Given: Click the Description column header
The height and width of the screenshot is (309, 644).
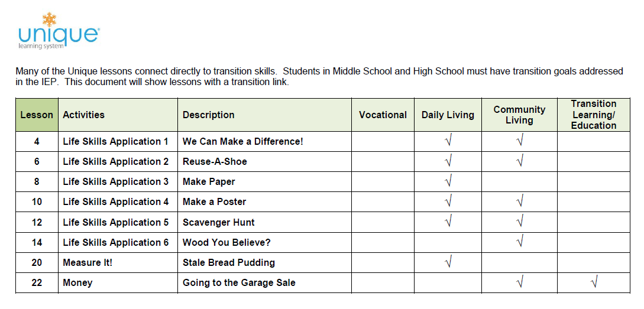Looking at the screenshot, I should pyautogui.click(x=208, y=115).
